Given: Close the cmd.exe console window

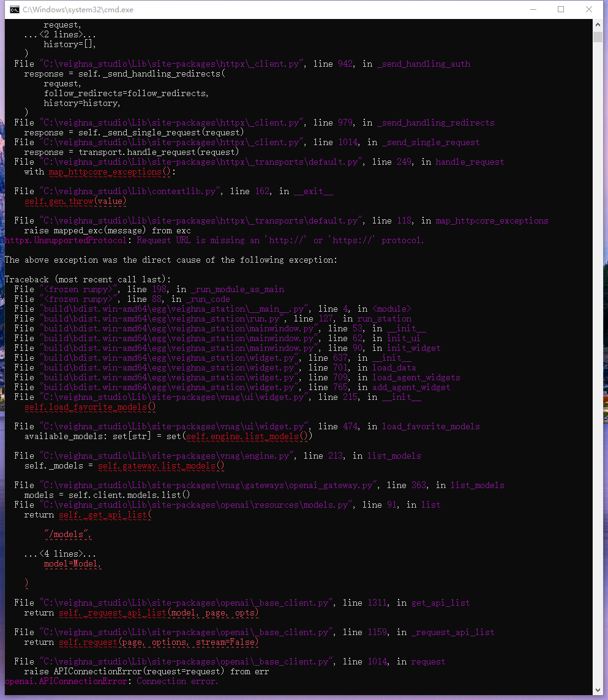Looking at the screenshot, I should point(588,10).
